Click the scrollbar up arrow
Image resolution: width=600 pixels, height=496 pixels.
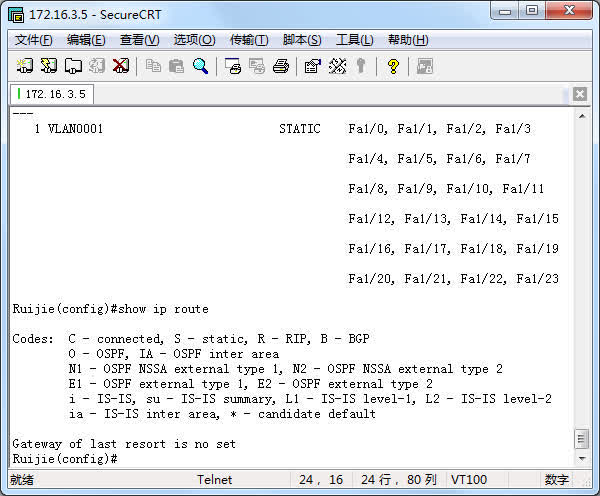pos(581,115)
